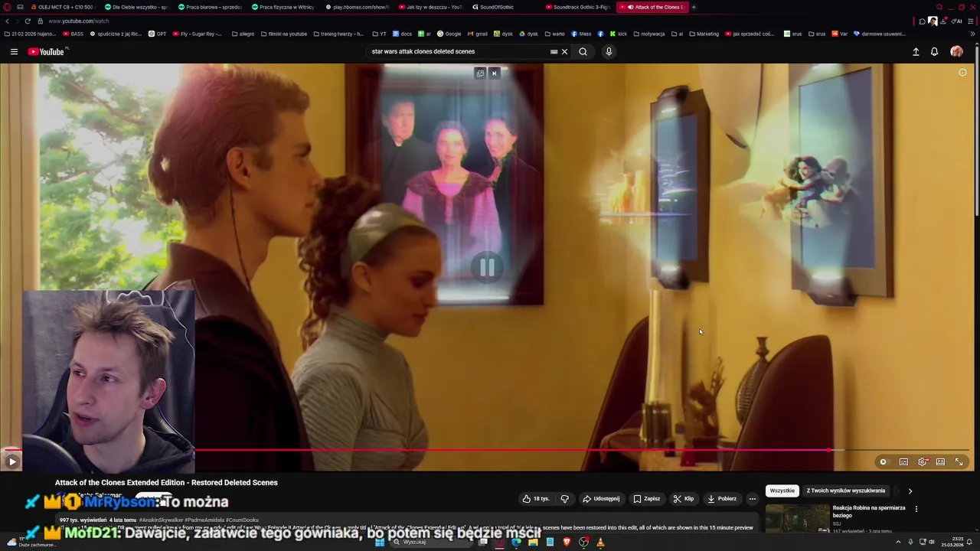Enter fullscreen mode in the player
The width and height of the screenshot is (980, 551).
(x=959, y=461)
